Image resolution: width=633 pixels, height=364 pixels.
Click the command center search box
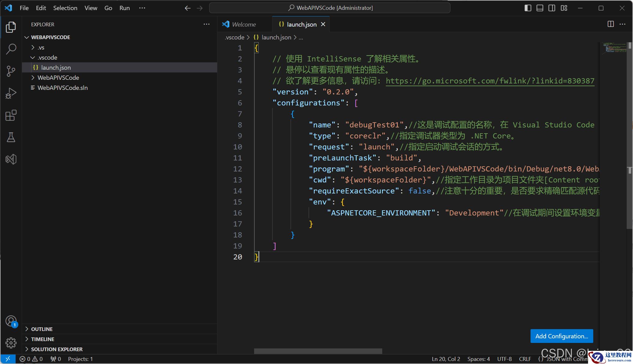(x=330, y=8)
